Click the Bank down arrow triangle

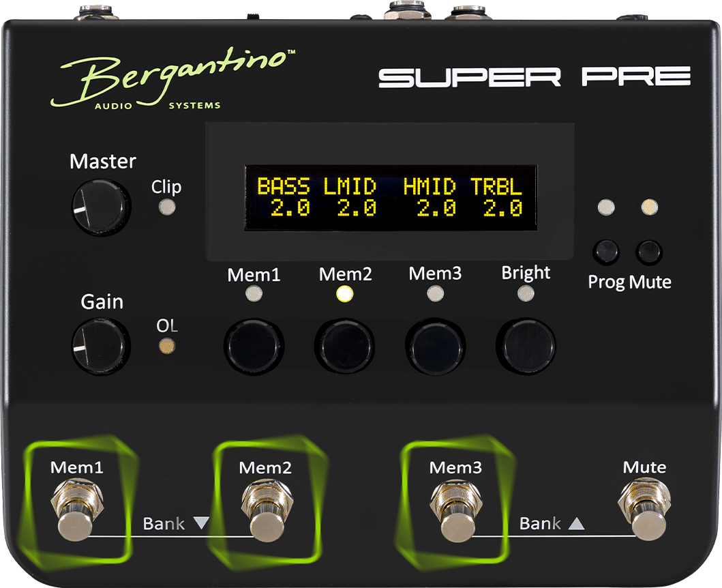(x=201, y=523)
